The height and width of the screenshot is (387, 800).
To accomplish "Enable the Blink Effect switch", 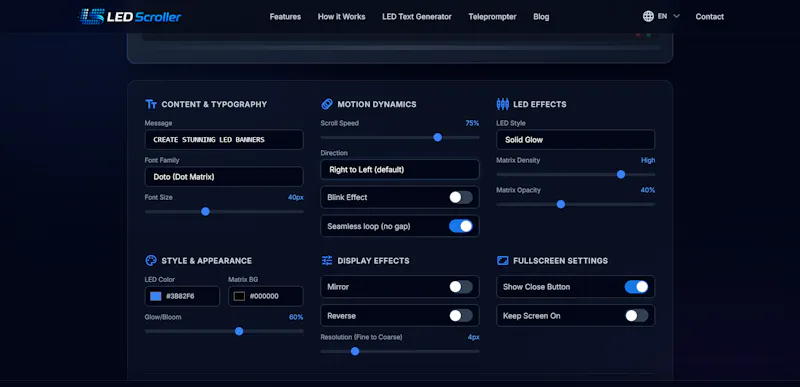I will [461, 197].
